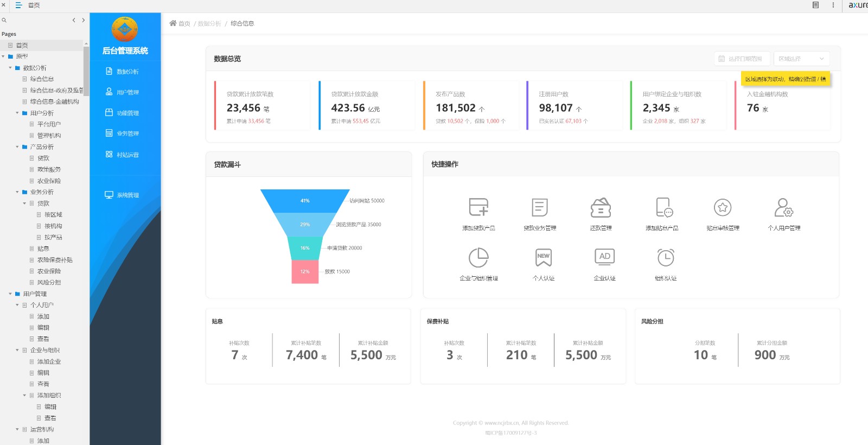Open the 区域选择 dropdown
Image resolution: width=868 pixels, height=445 pixels.
click(801, 59)
